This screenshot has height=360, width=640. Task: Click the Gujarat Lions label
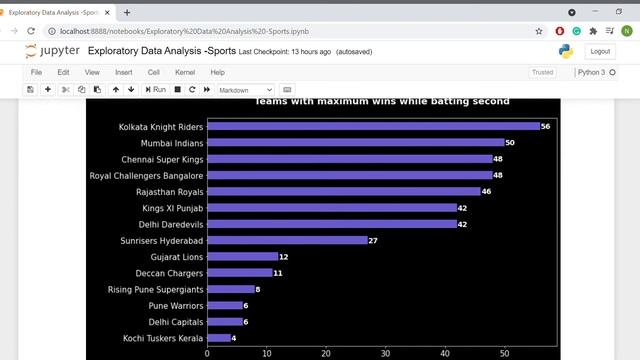tap(177, 257)
